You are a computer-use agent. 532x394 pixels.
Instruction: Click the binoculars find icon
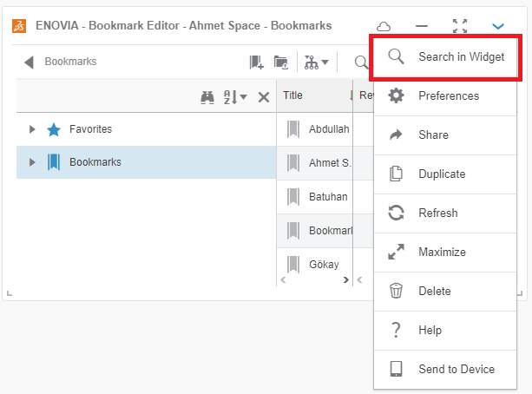click(207, 96)
